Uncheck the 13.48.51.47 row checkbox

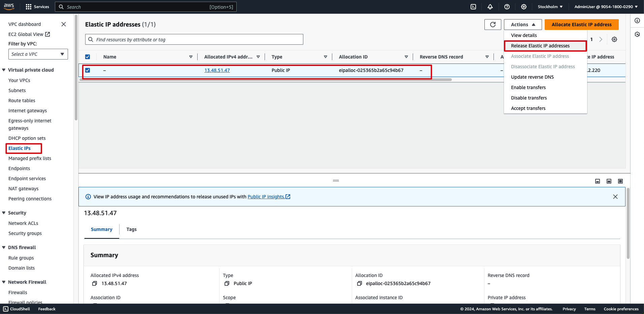point(88,70)
